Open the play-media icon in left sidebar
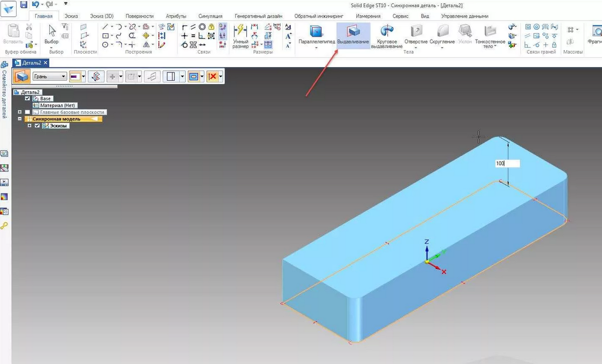This screenshot has height=364, width=602. [x=4, y=182]
